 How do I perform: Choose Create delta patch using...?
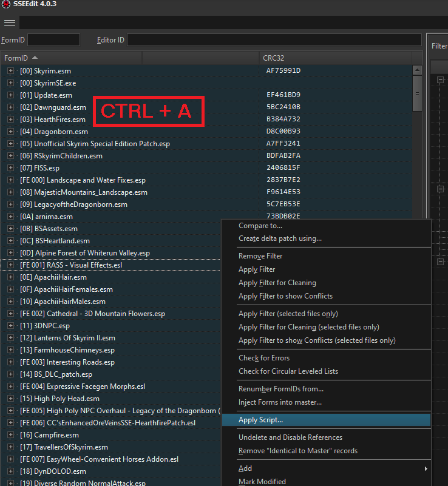327,238
